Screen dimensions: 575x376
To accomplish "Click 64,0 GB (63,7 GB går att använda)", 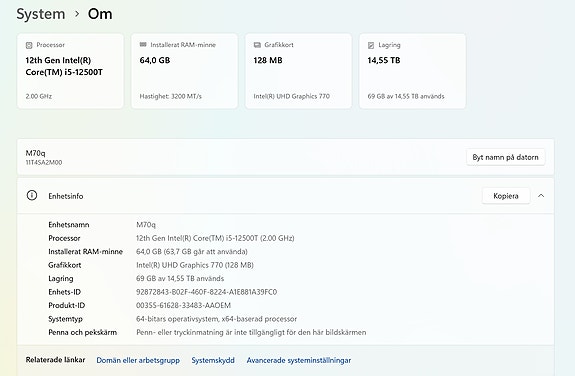I will (192, 252).
